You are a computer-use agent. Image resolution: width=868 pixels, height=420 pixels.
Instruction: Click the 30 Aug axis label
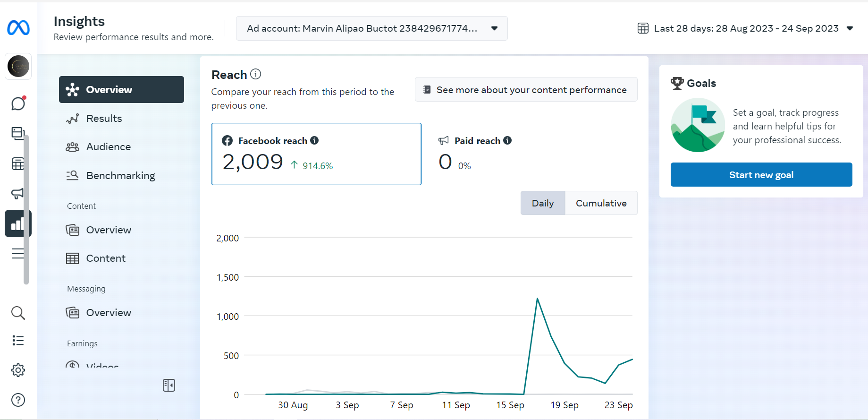pyautogui.click(x=293, y=405)
